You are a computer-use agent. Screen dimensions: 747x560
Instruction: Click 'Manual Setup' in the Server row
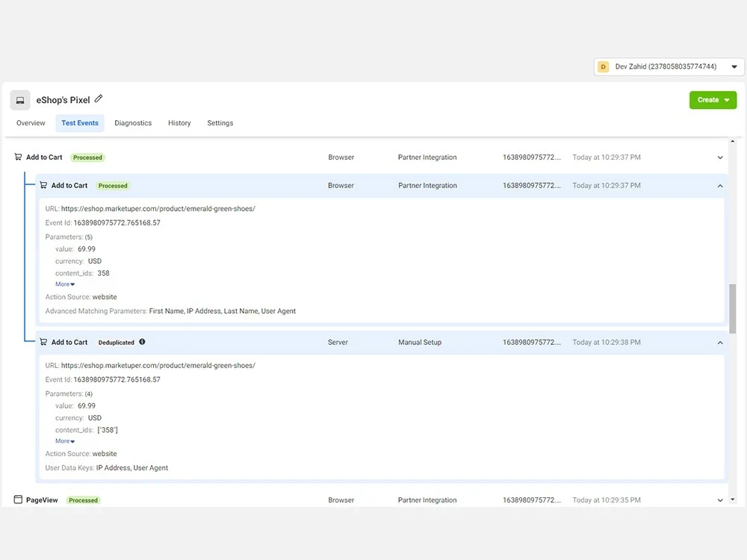420,343
